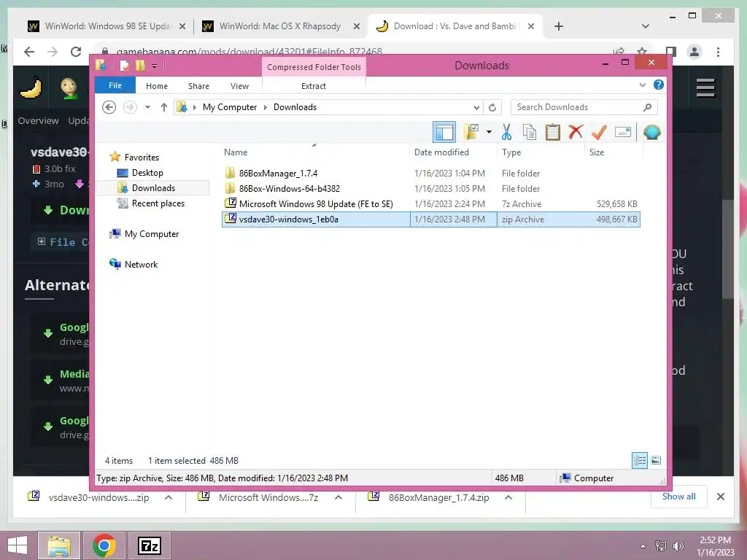Image resolution: width=747 pixels, height=560 pixels.
Task: Click the Paste clipboard icon
Action: [553, 132]
